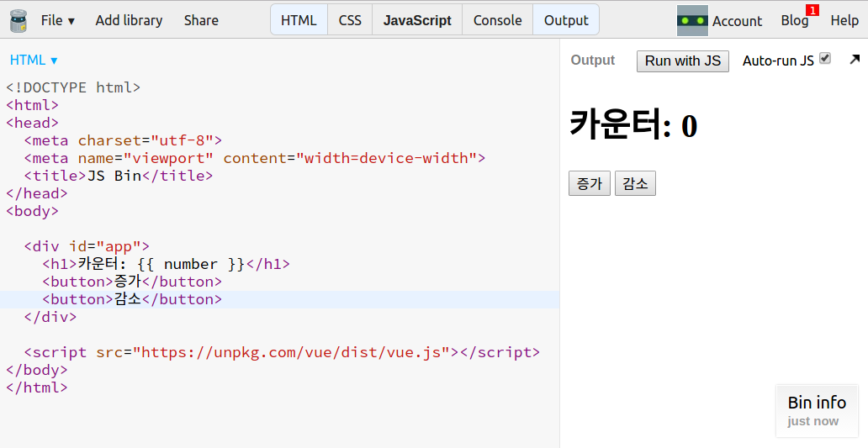The width and height of the screenshot is (868, 448).
Task: Pop out output with arrow icon
Action: [x=855, y=59]
